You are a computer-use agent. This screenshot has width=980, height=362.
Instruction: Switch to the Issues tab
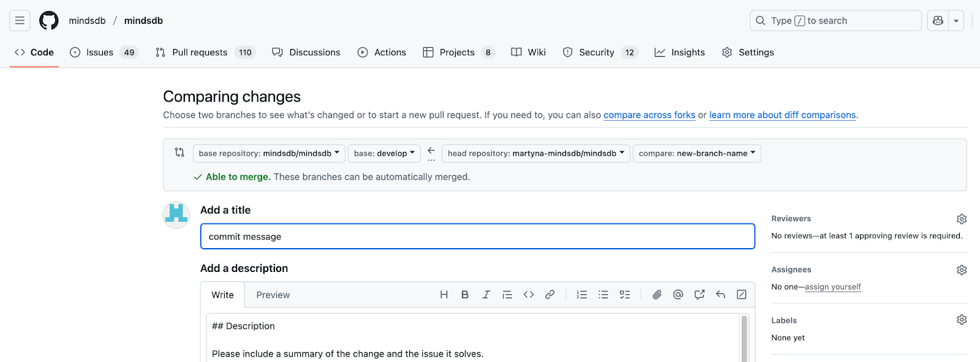104,52
